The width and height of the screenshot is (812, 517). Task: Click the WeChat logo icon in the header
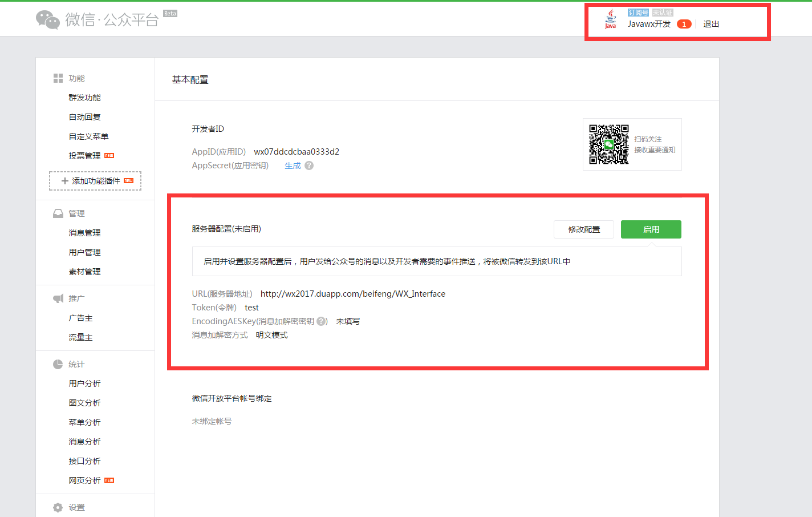(48, 19)
